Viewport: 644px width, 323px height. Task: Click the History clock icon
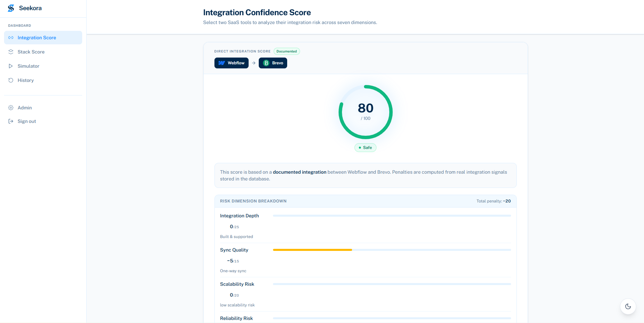click(x=11, y=80)
